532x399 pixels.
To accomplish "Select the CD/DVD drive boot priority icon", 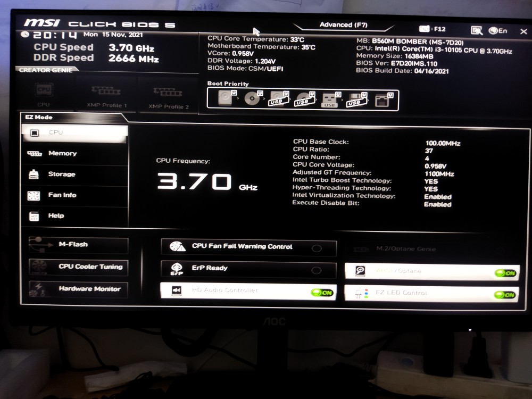I will [x=253, y=99].
